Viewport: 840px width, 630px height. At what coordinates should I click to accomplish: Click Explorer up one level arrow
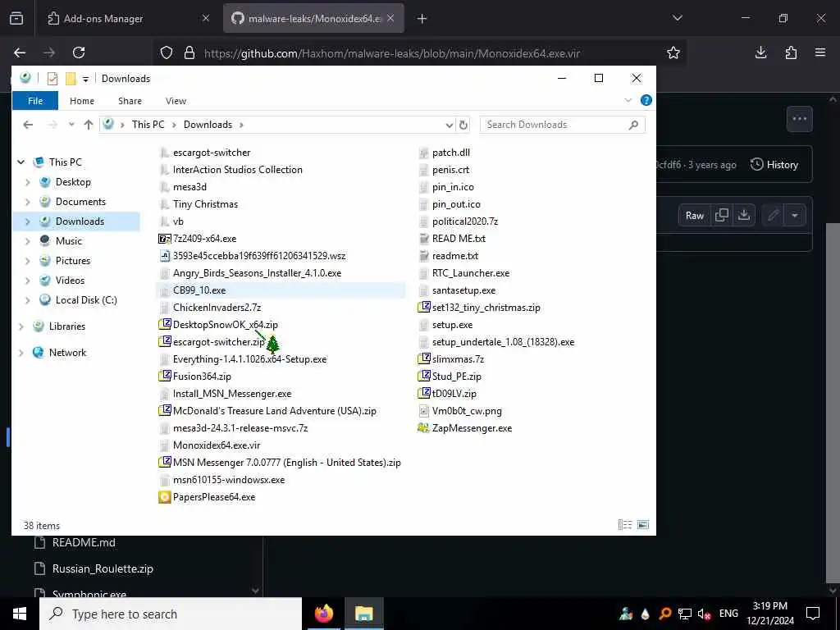89,125
